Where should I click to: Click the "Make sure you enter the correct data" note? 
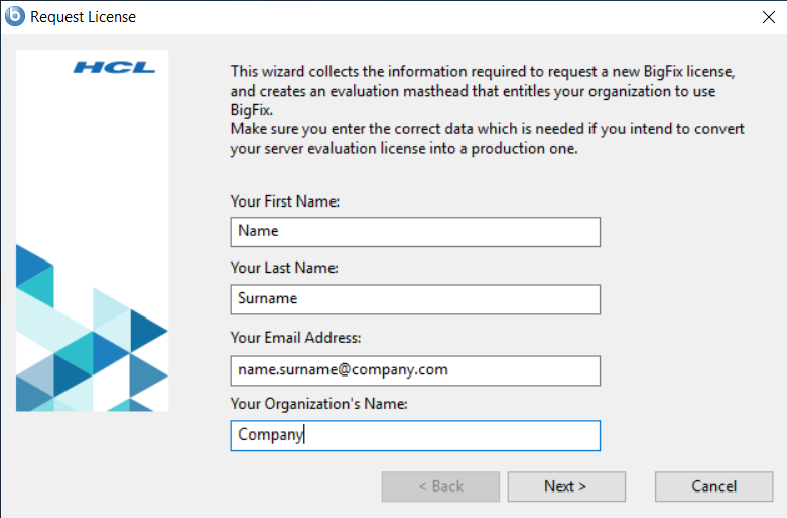click(486, 140)
